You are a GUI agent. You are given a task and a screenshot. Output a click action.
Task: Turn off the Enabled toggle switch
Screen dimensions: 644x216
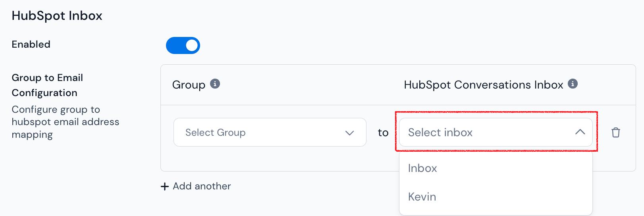[183, 46]
